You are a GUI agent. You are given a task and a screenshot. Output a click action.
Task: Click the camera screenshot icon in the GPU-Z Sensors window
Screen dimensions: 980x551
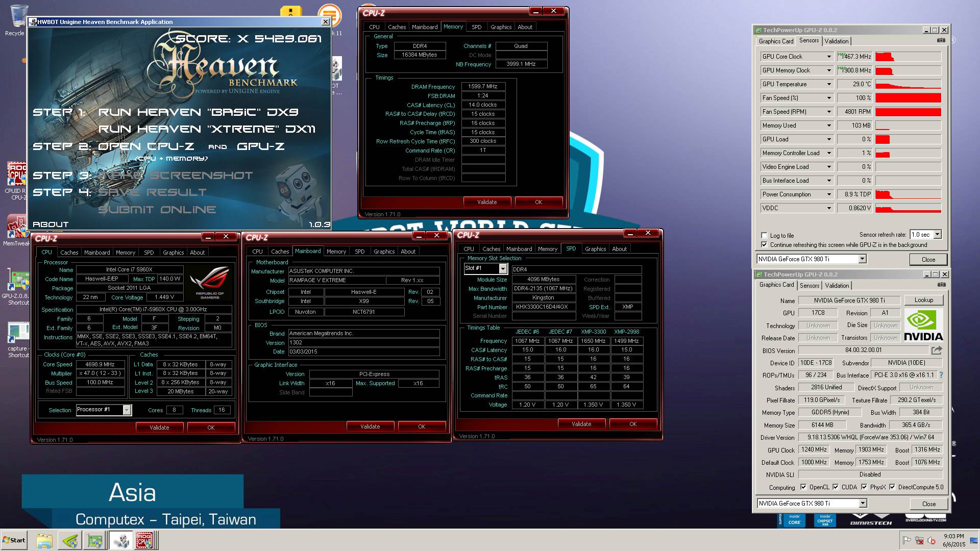[x=941, y=40]
